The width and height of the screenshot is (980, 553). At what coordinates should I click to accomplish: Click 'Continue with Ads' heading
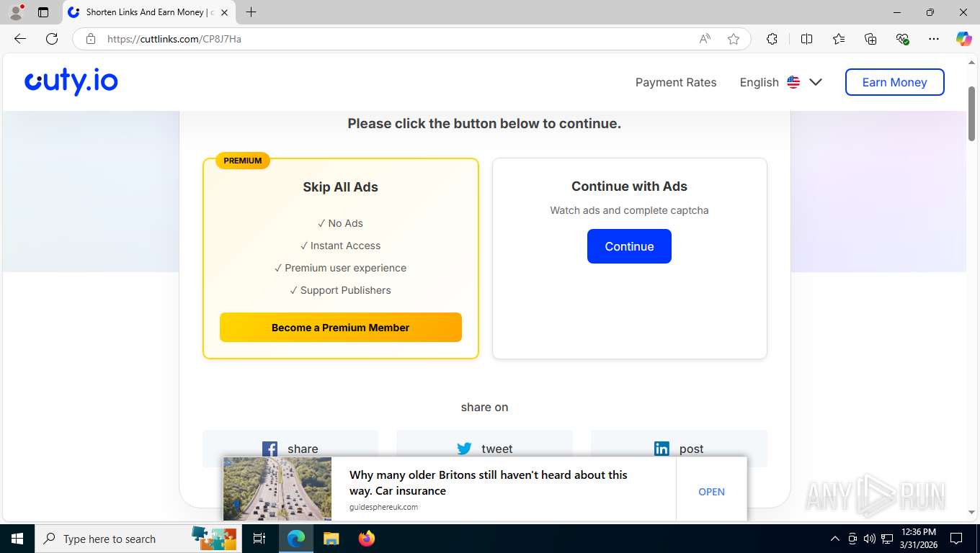[629, 186]
